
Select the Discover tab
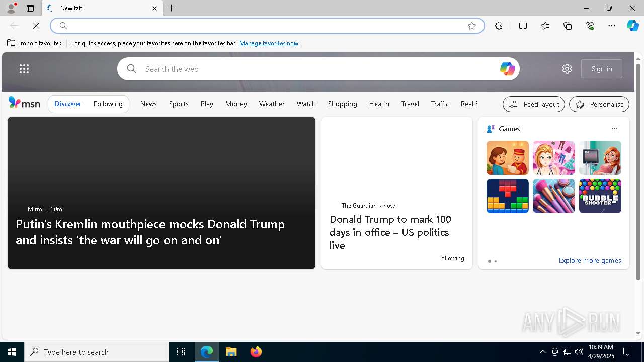pyautogui.click(x=68, y=104)
